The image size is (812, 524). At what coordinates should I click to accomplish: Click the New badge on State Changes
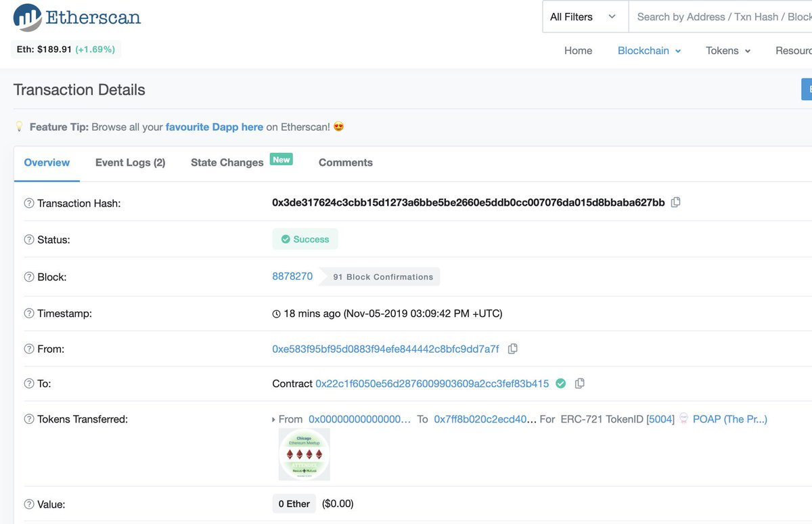click(281, 159)
